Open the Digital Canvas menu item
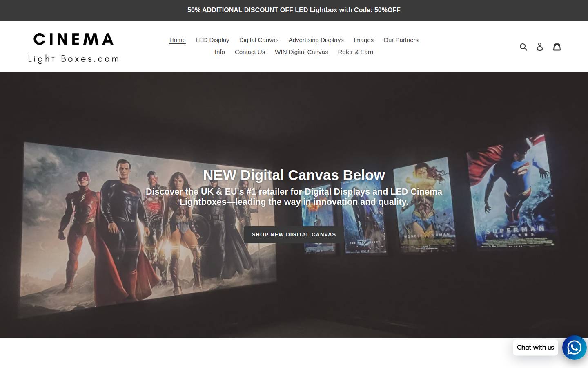Viewport: 588px width, 368px height. tap(259, 40)
